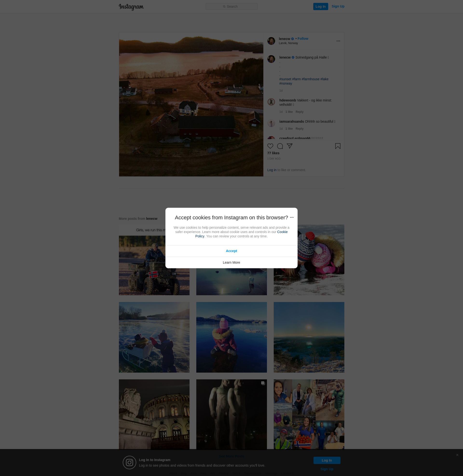Dismiss the bottom login banner

(x=457, y=455)
